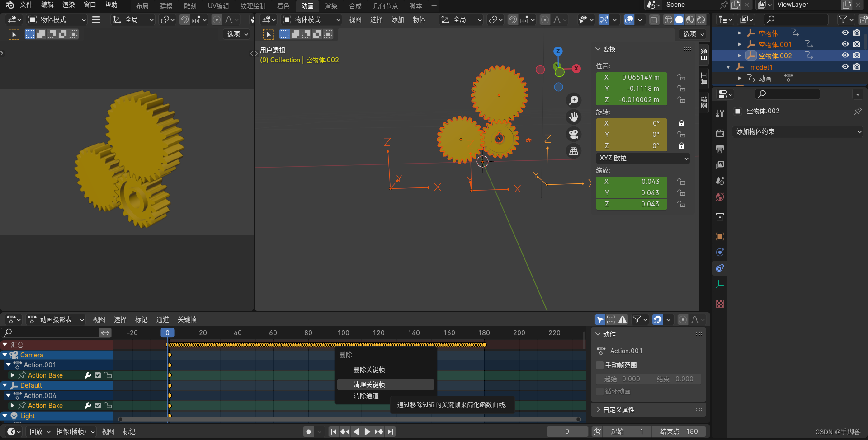Open the Render properties tab camera icon
The width and height of the screenshot is (868, 440).
(x=720, y=133)
